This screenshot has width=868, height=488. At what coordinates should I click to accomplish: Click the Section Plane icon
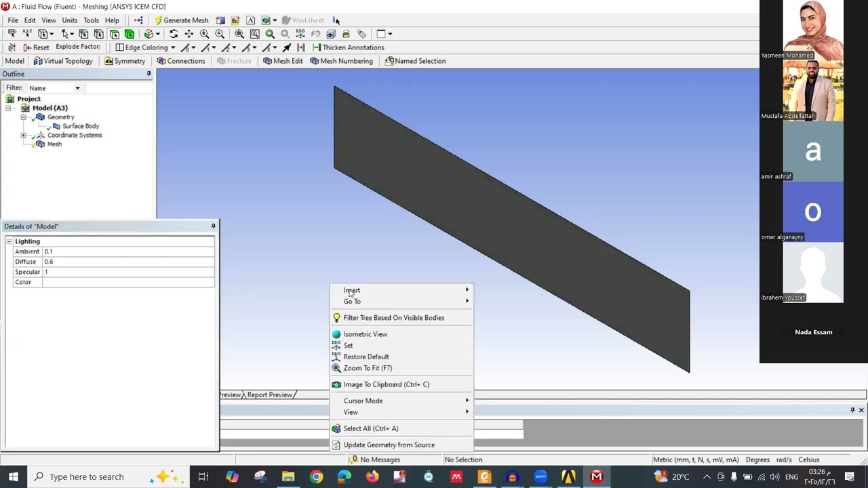[220, 20]
